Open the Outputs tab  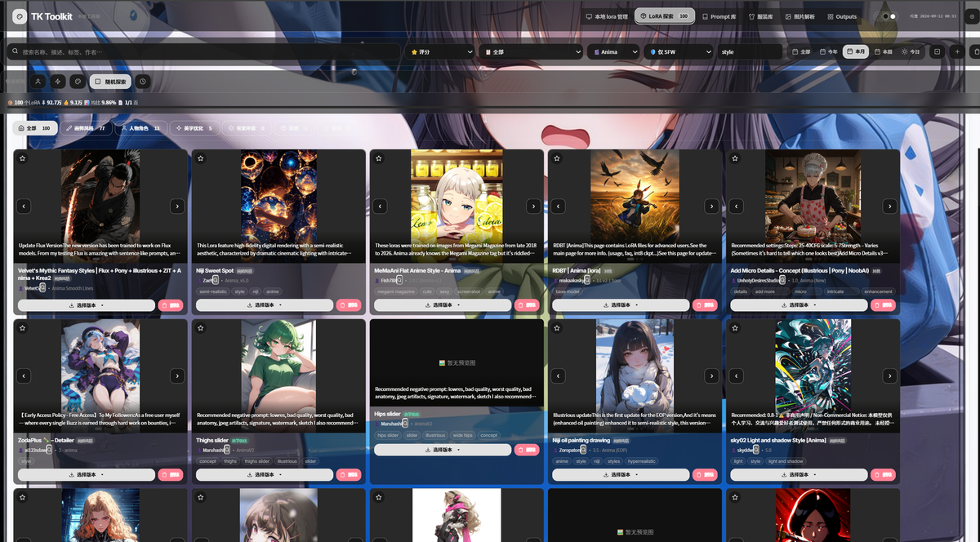[x=842, y=16]
